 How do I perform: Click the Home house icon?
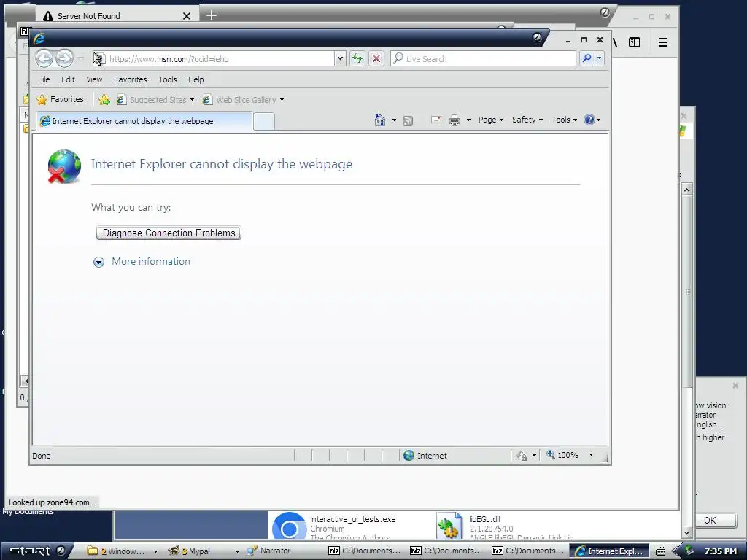[x=379, y=120]
